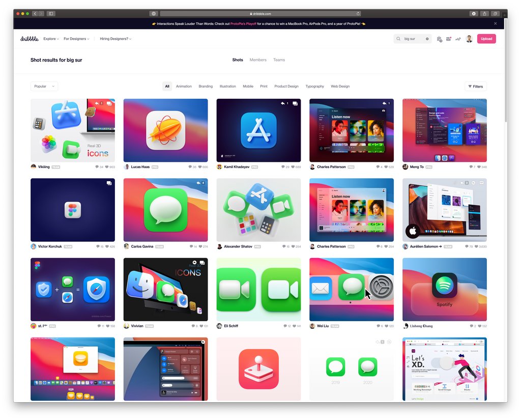Dismiss the ProtoPie announcement banner
The height and width of the screenshot is (420, 521).
(496, 23)
